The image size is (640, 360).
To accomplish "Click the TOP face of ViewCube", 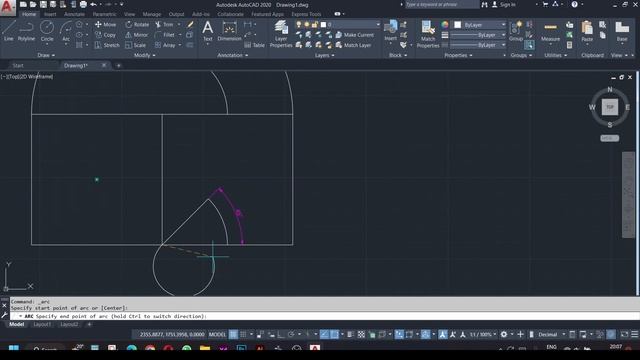I will [x=610, y=107].
